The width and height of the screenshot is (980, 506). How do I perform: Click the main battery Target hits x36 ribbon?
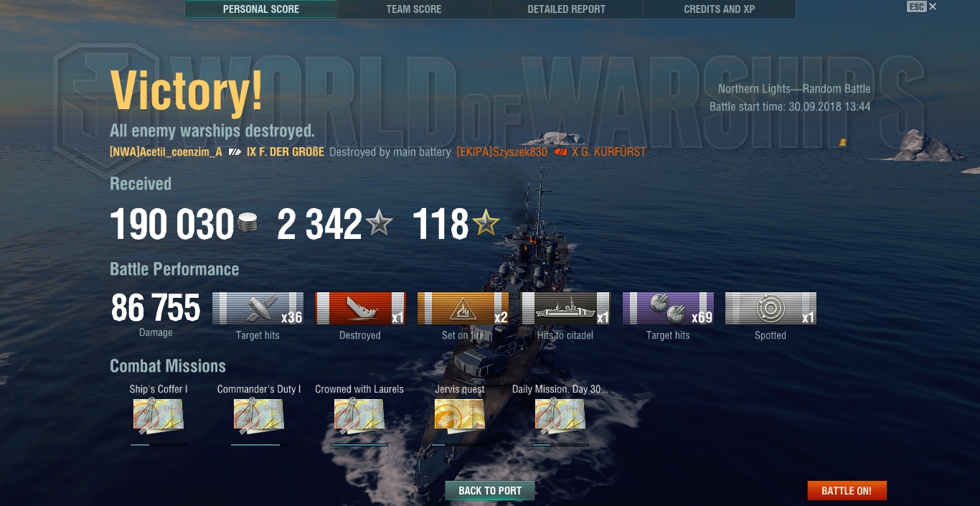click(258, 309)
